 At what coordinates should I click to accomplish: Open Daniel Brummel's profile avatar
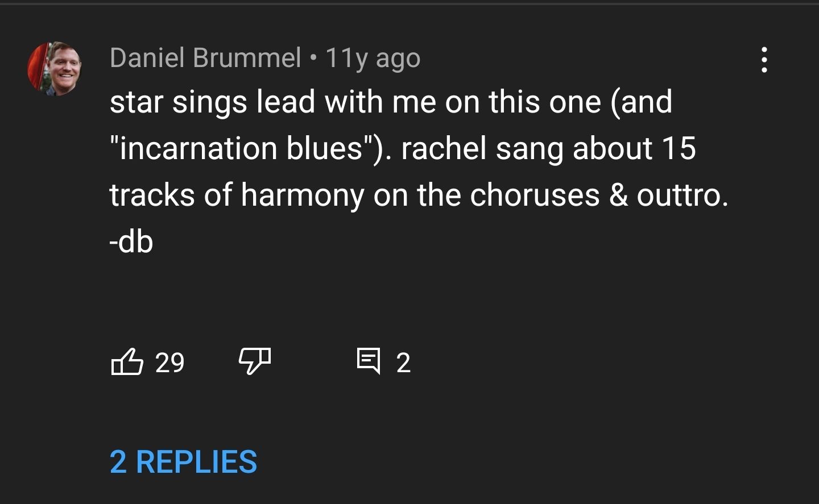click(x=55, y=68)
